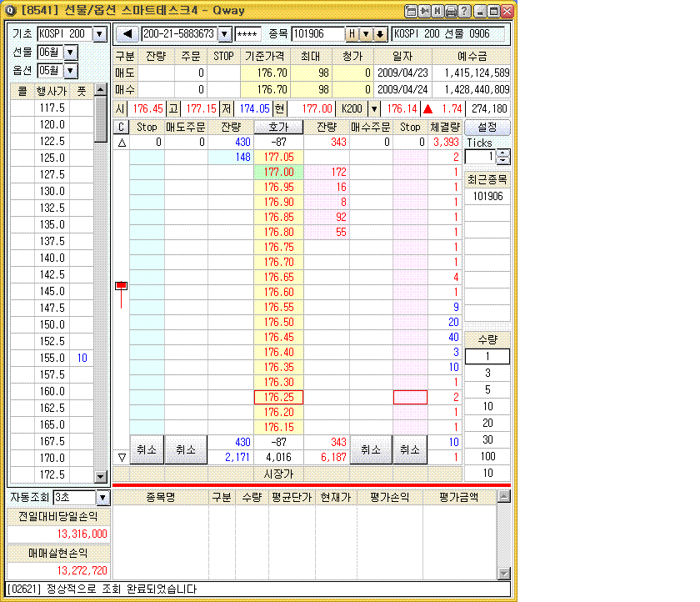Image resolution: width=700 pixels, height=602 pixels.
Task: Click the H button next to the 종목 code
Action: (352, 34)
